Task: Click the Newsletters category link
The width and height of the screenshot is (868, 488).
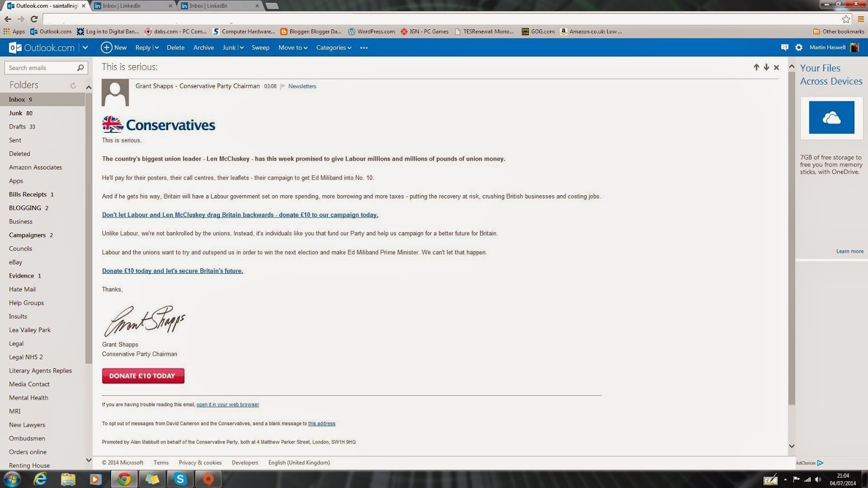Action: click(x=302, y=86)
